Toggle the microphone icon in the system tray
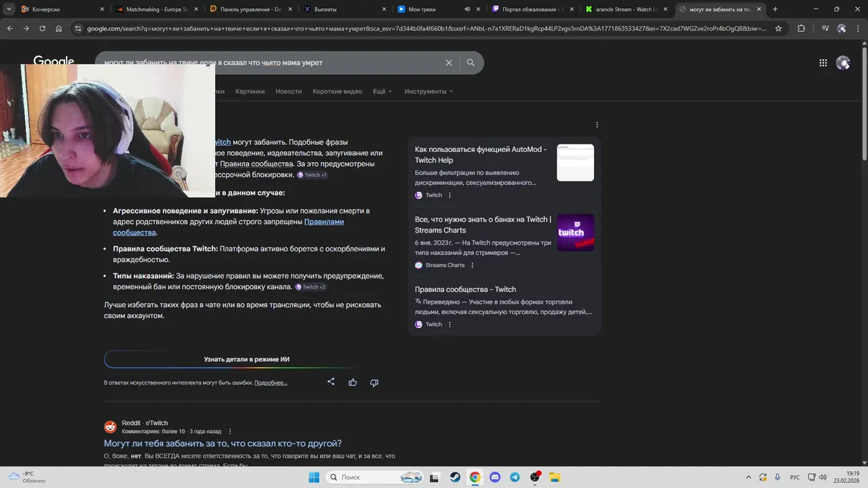 (x=777, y=477)
